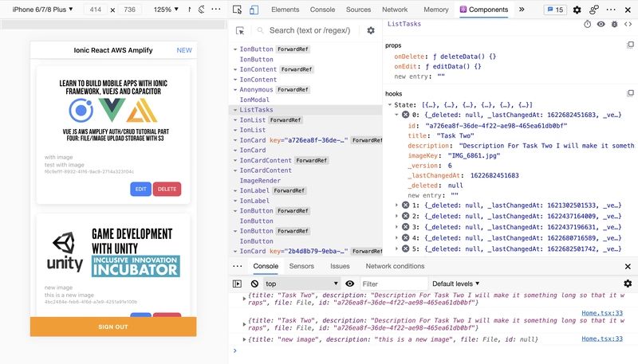Click the device width 414 field

(96, 10)
